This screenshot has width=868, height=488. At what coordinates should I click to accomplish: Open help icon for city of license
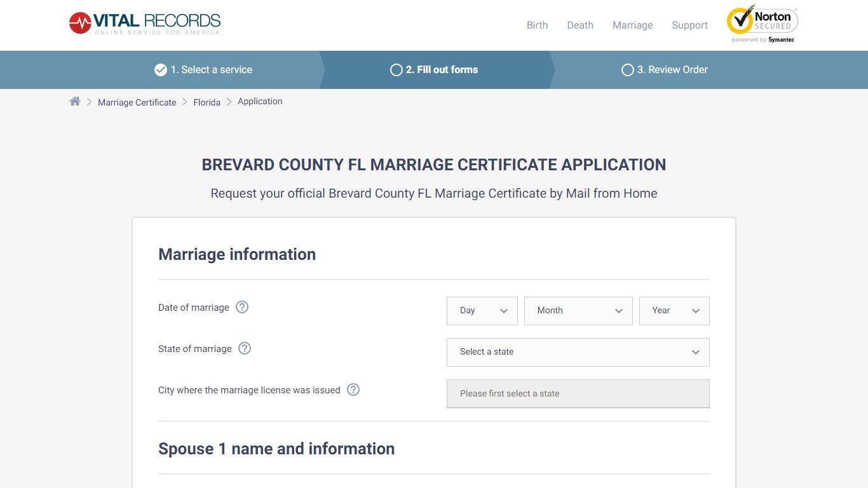(353, 390)
